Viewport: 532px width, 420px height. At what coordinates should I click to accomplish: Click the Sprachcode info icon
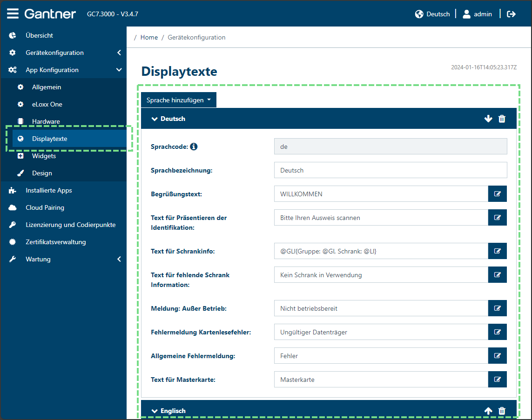point(194,147)
